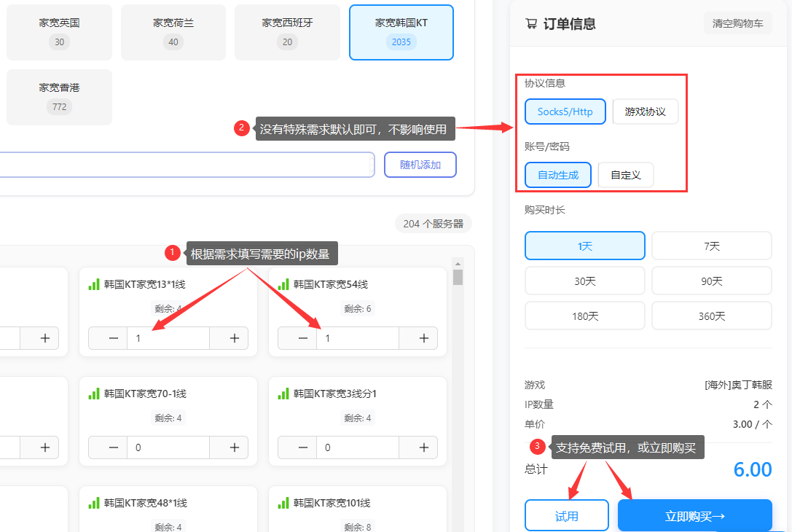Increase quantity for 韩国KT家宽70-1线

(234, 447)
